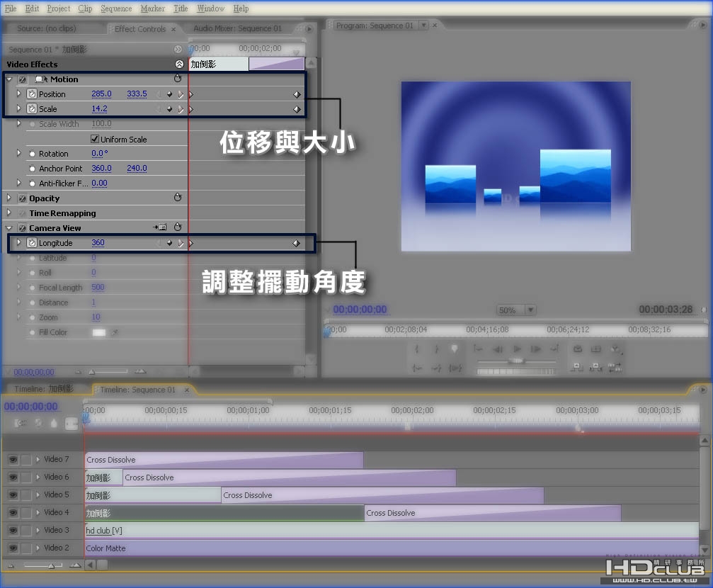The height and width of the screenshot is (588, 713).
Task: Expand the Opacity effect properties
Action: (x=8, y=198)
